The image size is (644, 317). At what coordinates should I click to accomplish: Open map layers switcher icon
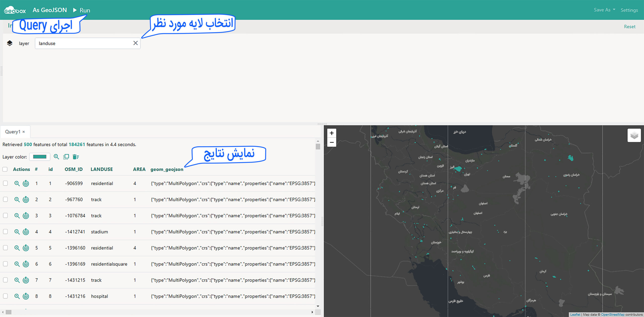pos(634,135)
